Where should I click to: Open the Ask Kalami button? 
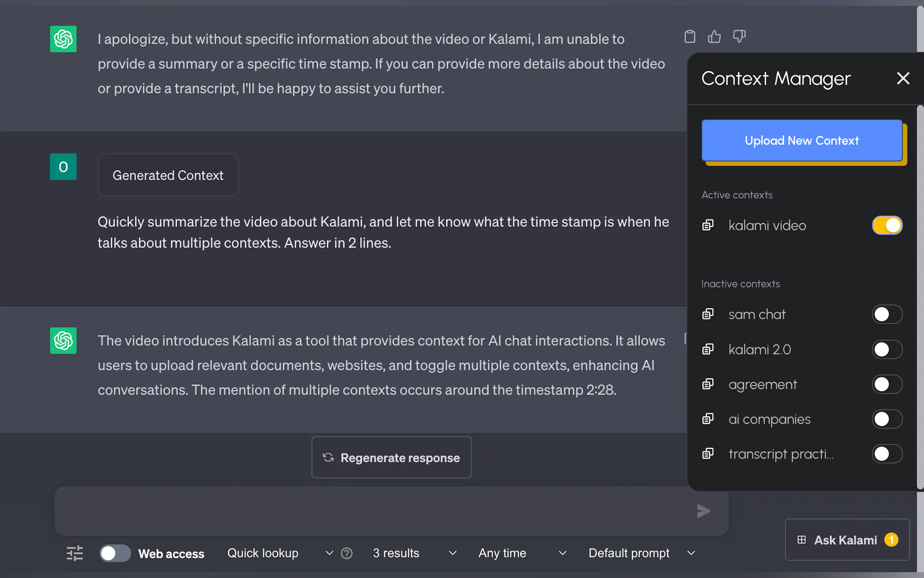point(847,540)
